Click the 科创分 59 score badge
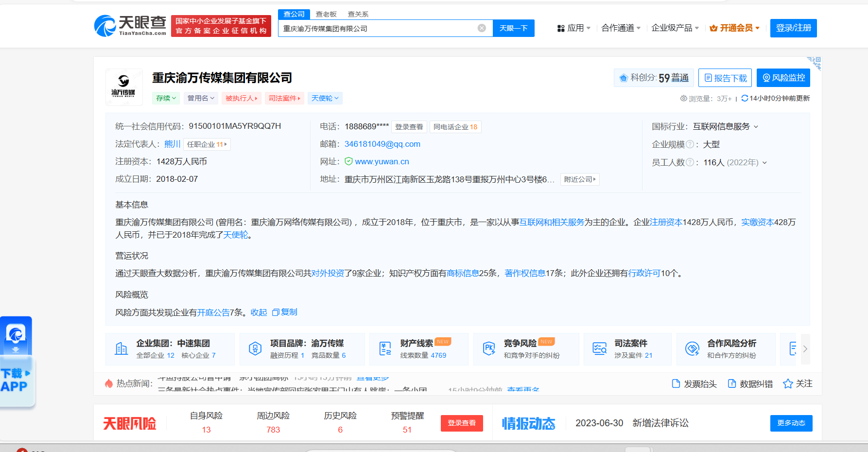 [x=654, y=78]
